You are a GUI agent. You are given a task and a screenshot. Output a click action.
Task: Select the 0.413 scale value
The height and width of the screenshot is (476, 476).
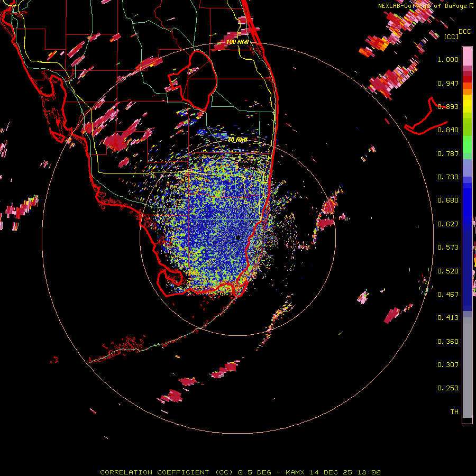click(x=448, y=318)
